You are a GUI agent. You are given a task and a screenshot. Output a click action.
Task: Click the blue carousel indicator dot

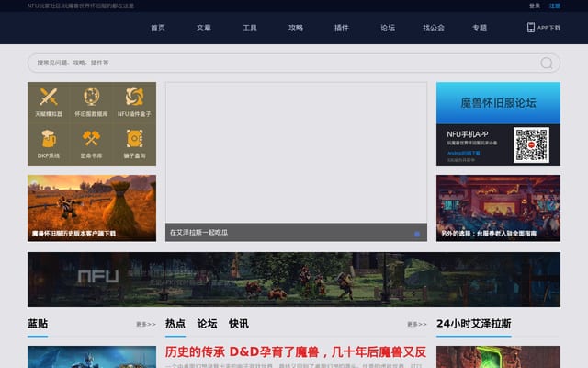coord(416,234)
